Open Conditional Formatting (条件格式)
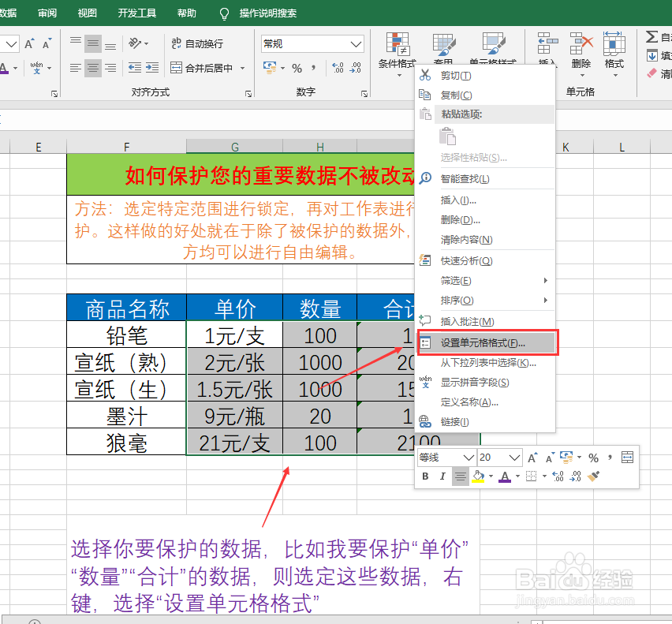 click(x=398, y=54)
